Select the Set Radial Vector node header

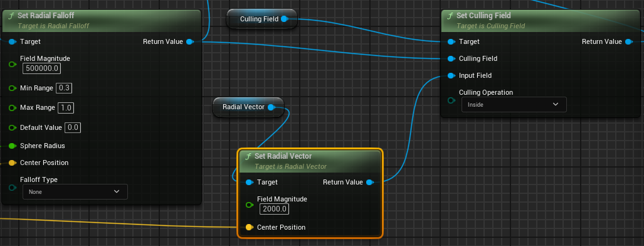point(310,161)
